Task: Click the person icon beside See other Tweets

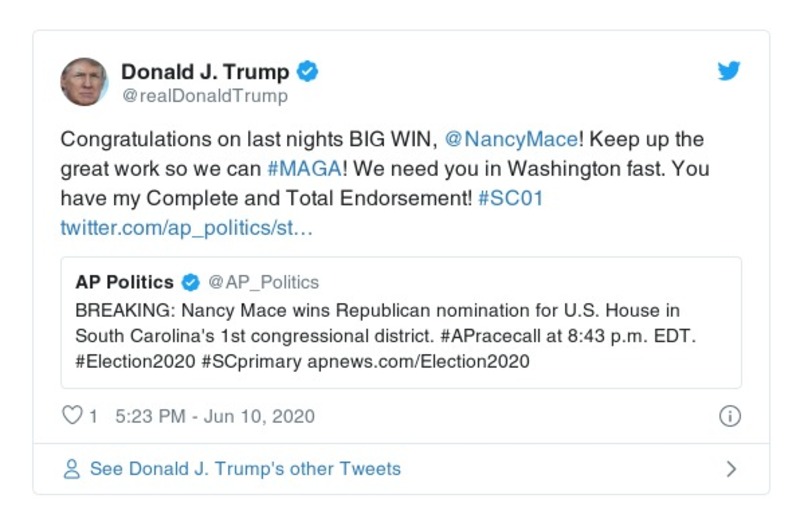Action: tap(72, 469)
